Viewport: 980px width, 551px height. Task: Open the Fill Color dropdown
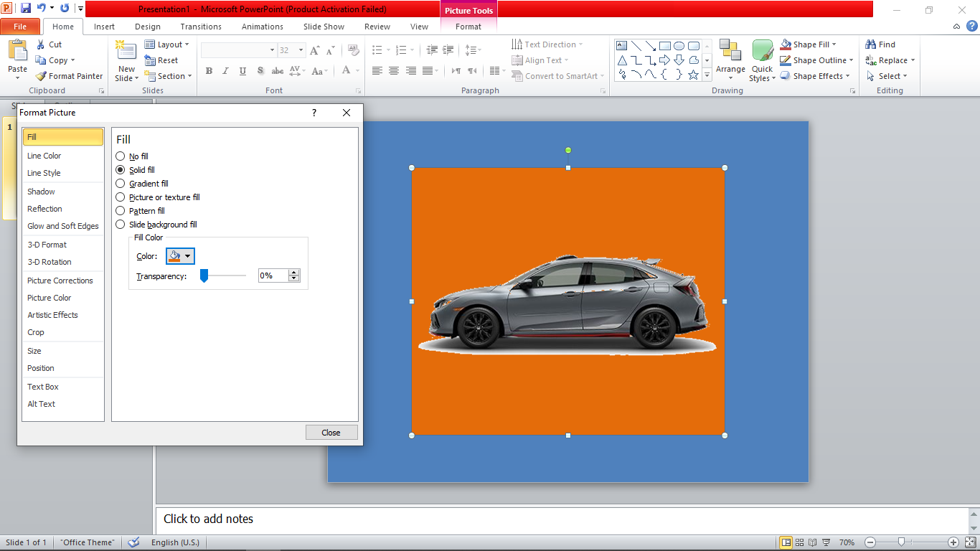[180, 256]
